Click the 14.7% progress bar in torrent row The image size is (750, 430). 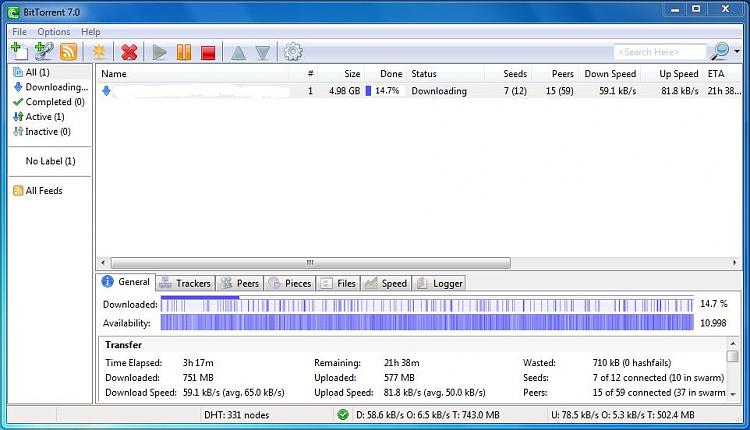click(x=385, y=91)
